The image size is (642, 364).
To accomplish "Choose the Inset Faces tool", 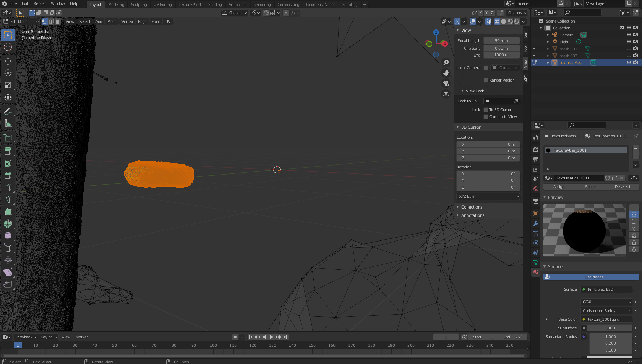I will [8, 163].
